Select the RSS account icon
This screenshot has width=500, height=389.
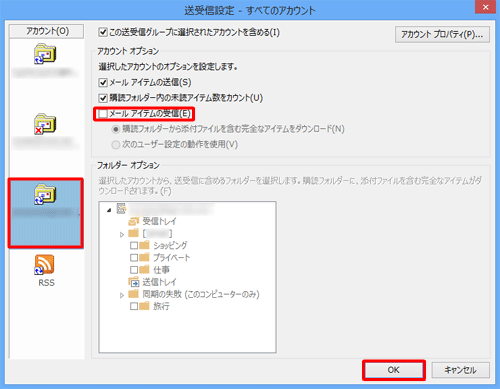click(44, 265)
